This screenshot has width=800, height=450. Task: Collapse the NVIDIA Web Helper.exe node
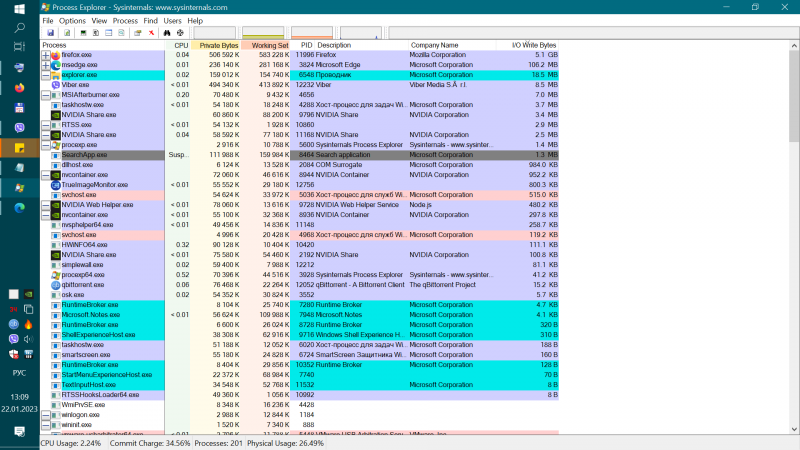click(x=45, y=205)
